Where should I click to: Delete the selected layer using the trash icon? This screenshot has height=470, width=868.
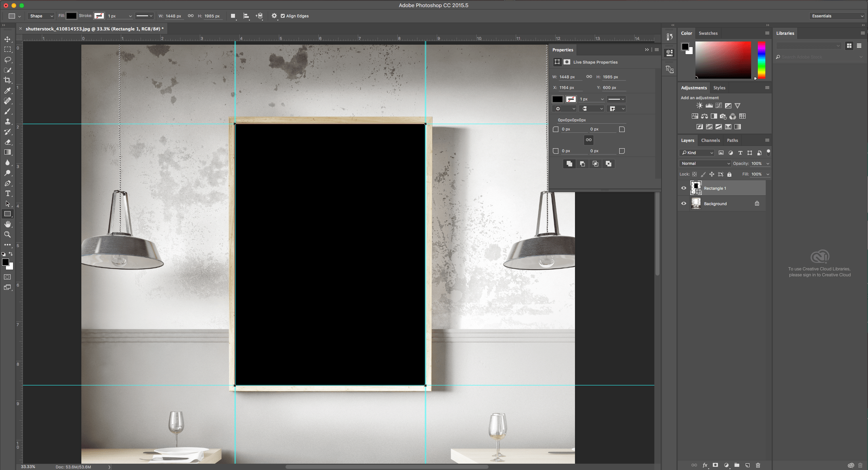coord(758,465)
